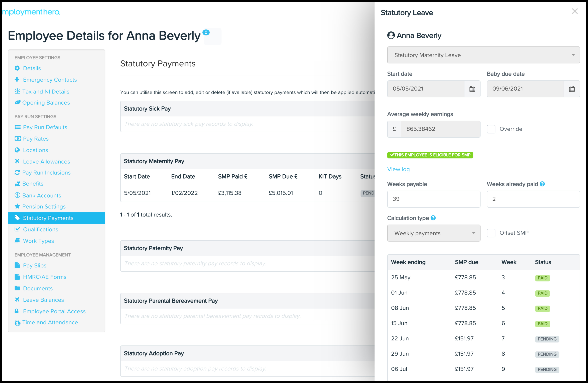
Task: Click the Details gear icon in sidebar
Action: point(17,68)
